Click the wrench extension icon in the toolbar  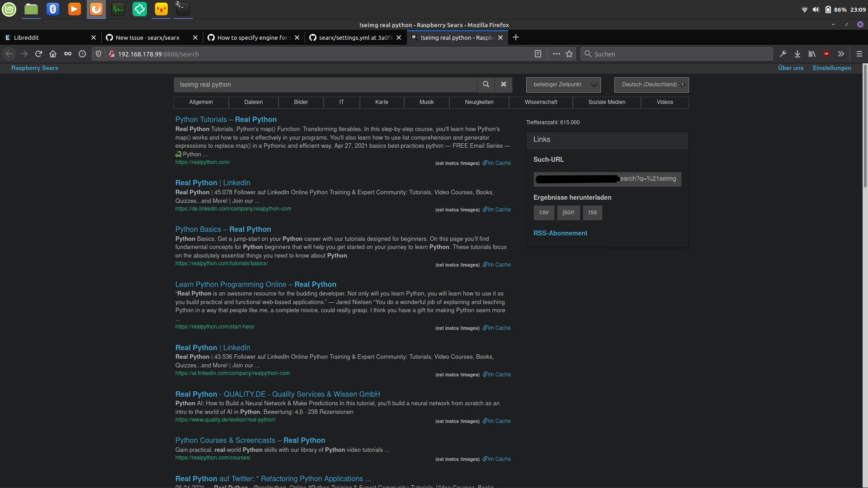coord(783,54)
